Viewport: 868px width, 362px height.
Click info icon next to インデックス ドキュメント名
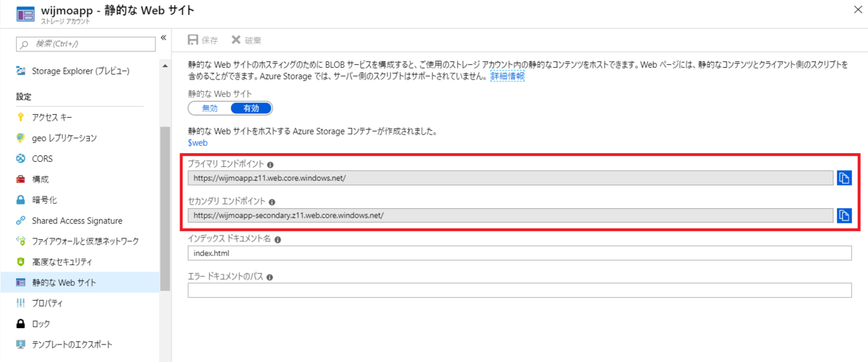tap(278, 239)
